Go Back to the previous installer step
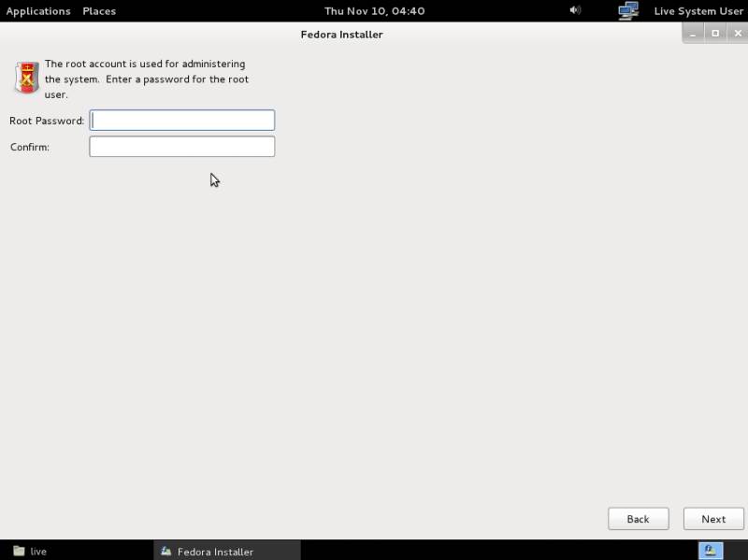The width and height of the screenshot is (748, 560). tap(639, 519)
